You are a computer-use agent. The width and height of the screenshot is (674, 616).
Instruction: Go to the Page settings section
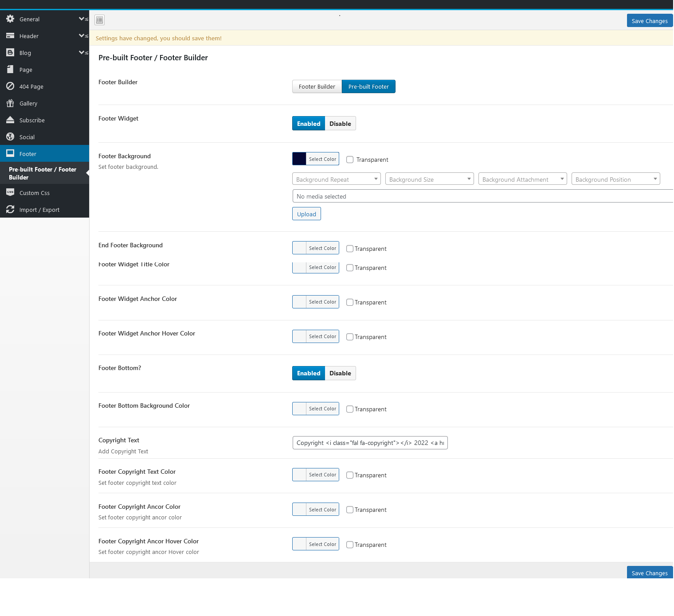coord(26,70)
